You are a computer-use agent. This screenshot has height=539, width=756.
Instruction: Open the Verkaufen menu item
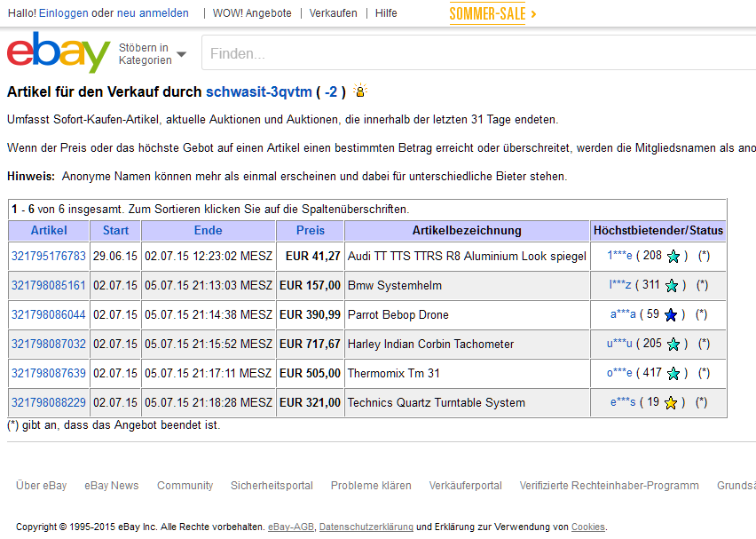[x=333, y=13]
